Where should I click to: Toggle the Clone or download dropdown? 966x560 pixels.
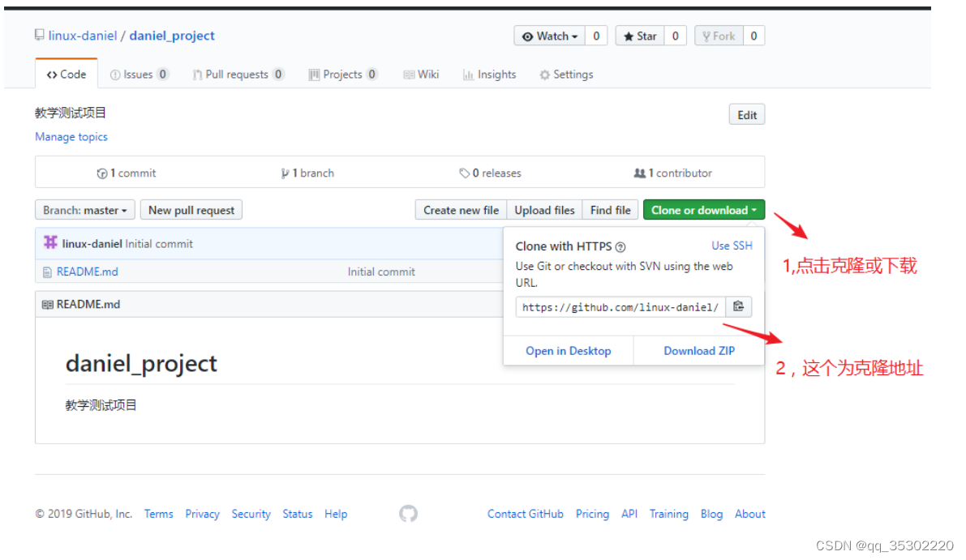(x=703, y=210)
